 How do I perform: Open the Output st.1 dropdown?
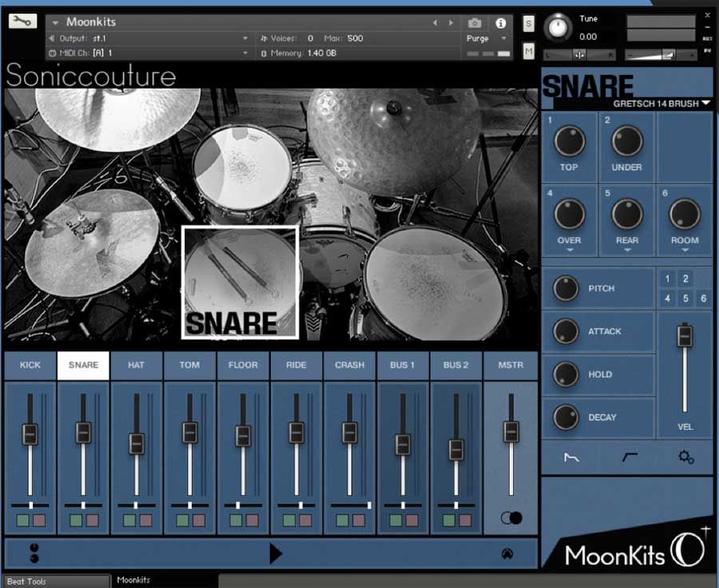pyautogui.click(x=149, y=38)
